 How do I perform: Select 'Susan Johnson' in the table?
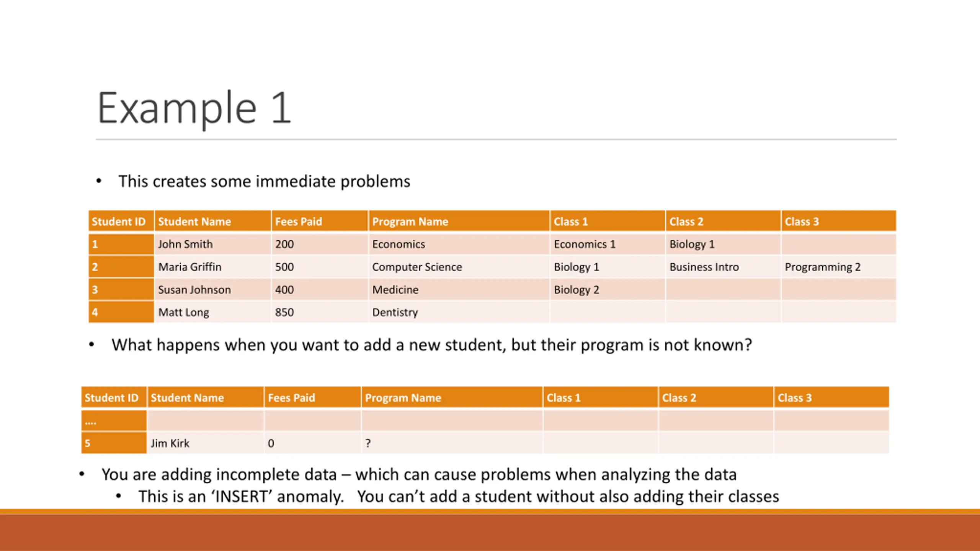[x=212, y=290]
